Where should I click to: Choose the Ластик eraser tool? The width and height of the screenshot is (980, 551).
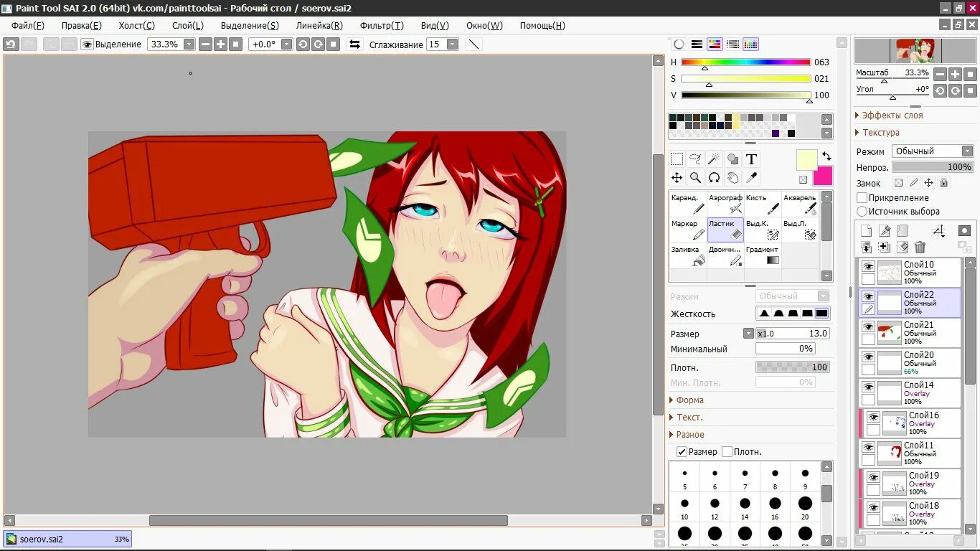pos(725,230)
